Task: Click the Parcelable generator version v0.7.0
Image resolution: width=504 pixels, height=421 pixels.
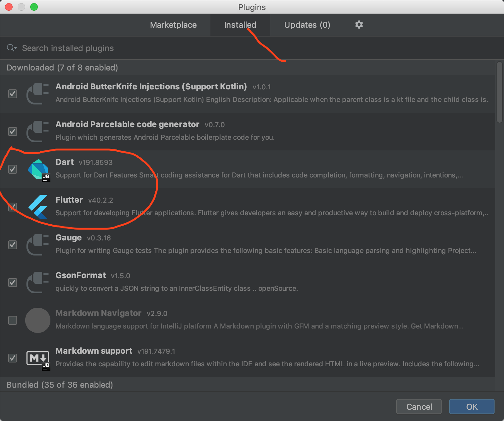Action: [215, 125]
